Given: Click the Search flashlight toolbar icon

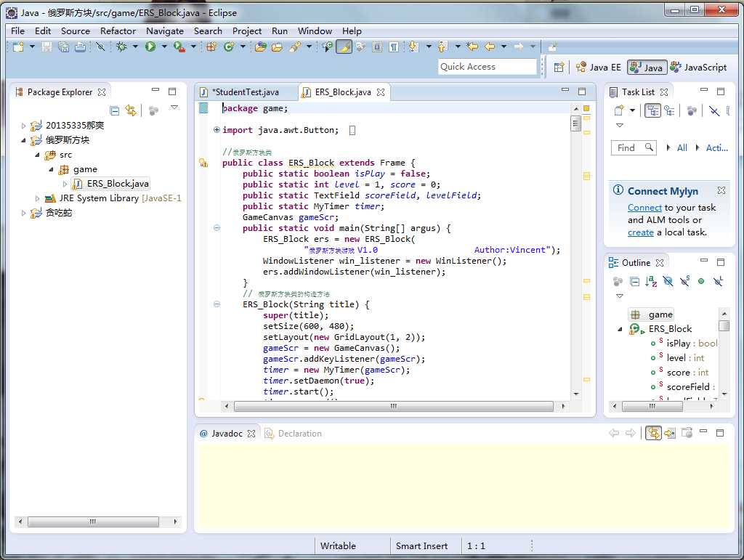Looking at the screenshot, I should point(295,46).
